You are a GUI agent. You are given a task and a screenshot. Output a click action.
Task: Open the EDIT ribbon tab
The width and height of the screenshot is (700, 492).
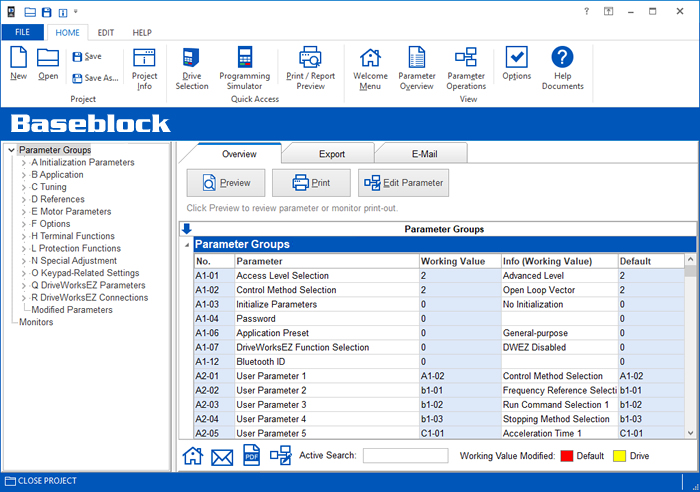pyautogui.click(x=105, y=32)
